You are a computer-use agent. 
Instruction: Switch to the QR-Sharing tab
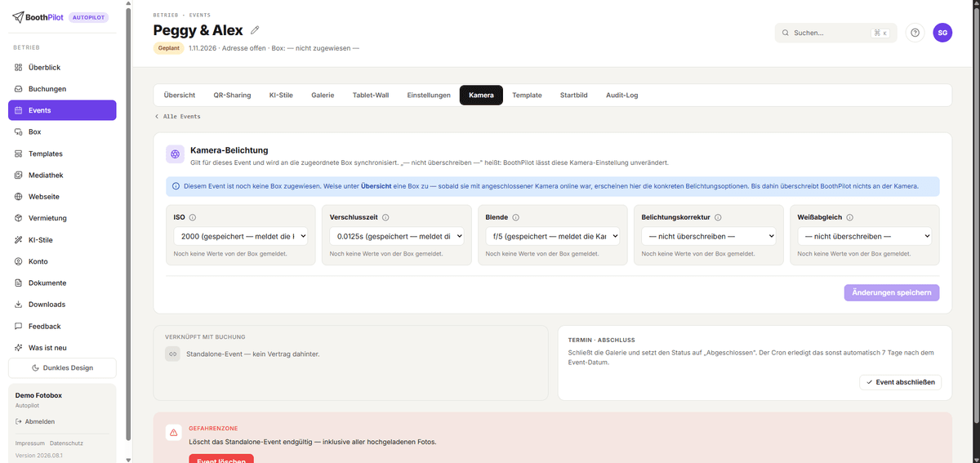[232, 96]
